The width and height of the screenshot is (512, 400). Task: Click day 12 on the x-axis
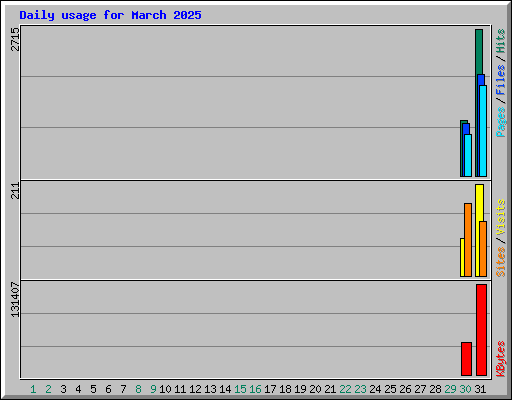[195, 389]
